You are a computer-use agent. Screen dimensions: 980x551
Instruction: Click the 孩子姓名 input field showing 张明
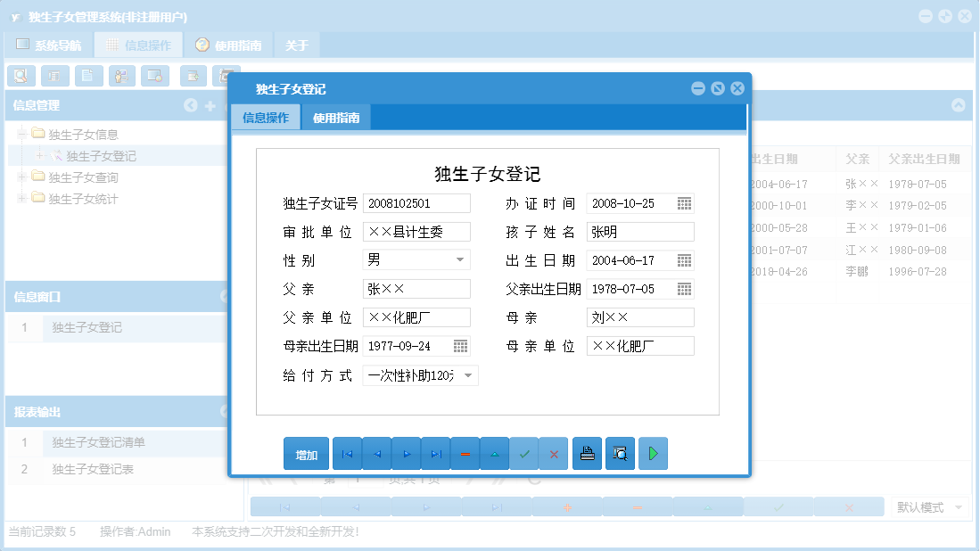click(x=639, y=231)
